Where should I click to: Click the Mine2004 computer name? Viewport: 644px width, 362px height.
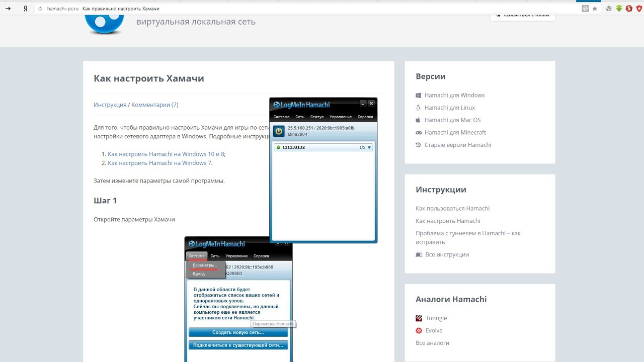(297, 135)
